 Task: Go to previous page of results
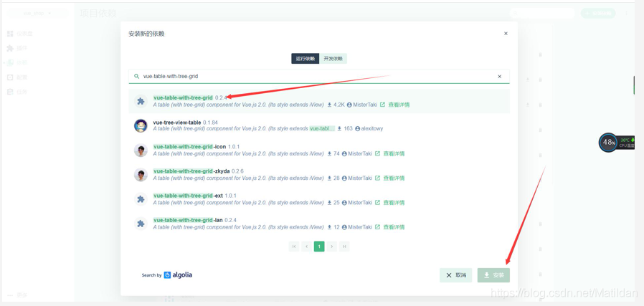[x=306, y=247]
